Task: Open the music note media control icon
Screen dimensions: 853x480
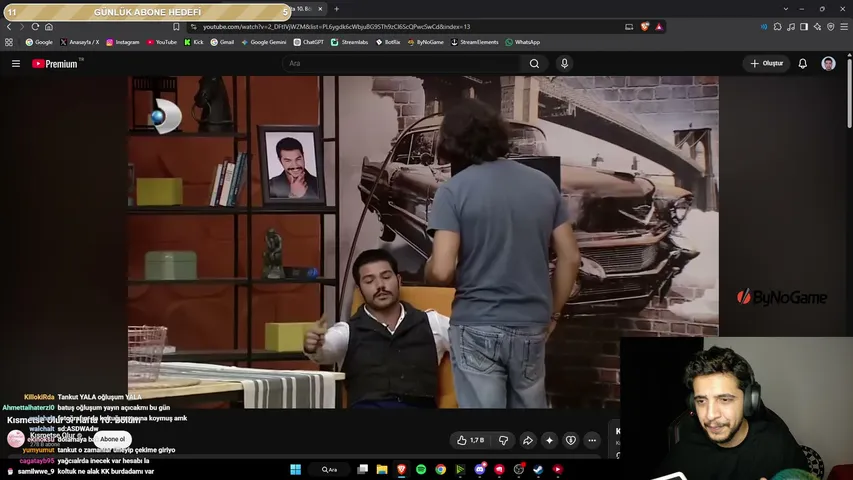Action: (x=791, y=27)
